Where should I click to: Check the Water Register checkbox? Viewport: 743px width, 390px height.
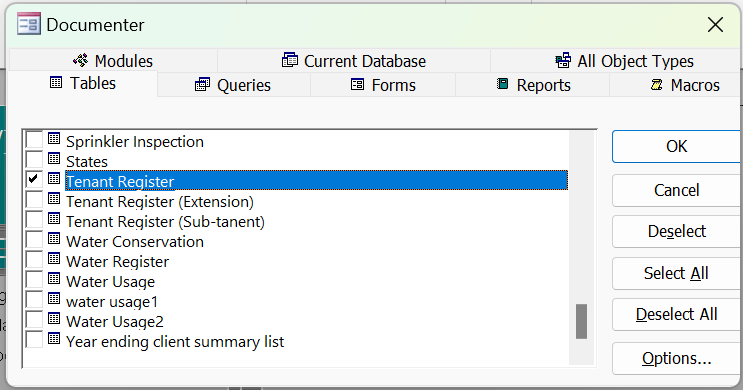tap(34, 260)
